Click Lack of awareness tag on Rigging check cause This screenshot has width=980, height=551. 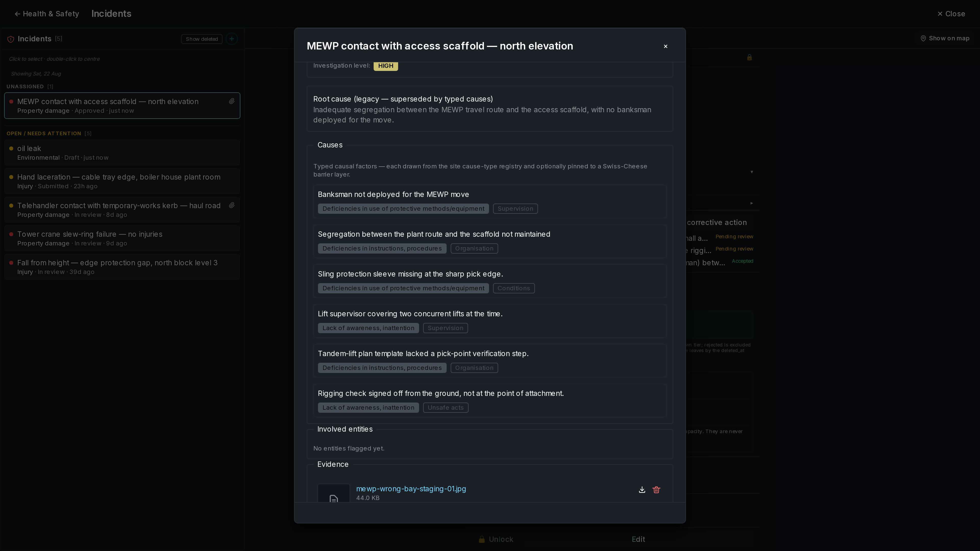coord(368,408)
